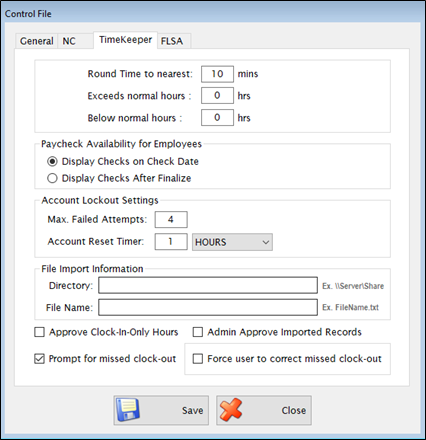Click the red X Close icon
426x440 pixels.
[x=231, y=410]
